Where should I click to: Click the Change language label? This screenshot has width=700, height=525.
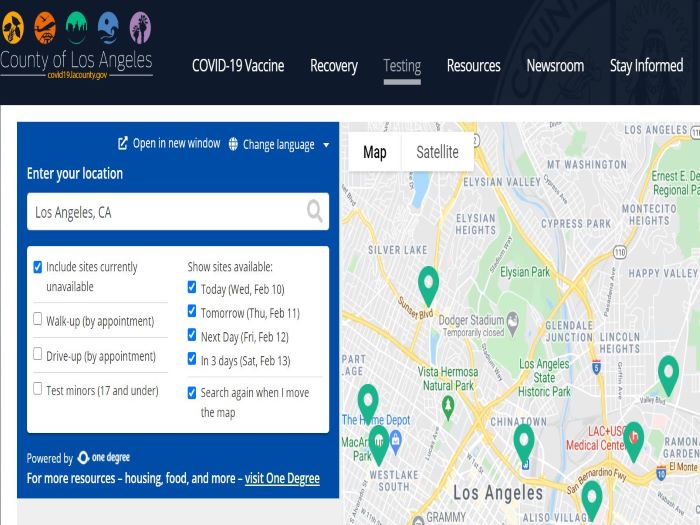pos(279,145)
